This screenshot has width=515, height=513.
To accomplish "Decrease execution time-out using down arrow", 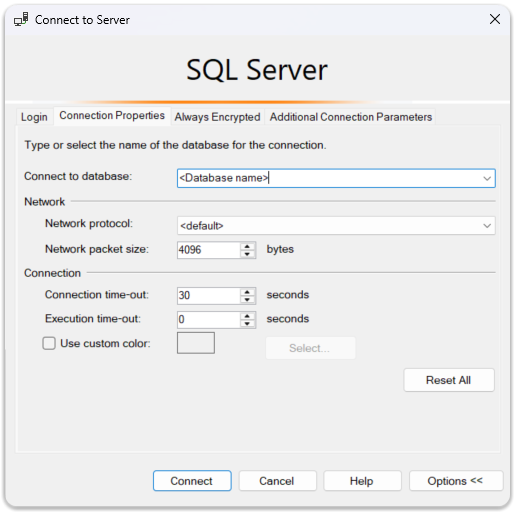I will [x=247, y=324].
